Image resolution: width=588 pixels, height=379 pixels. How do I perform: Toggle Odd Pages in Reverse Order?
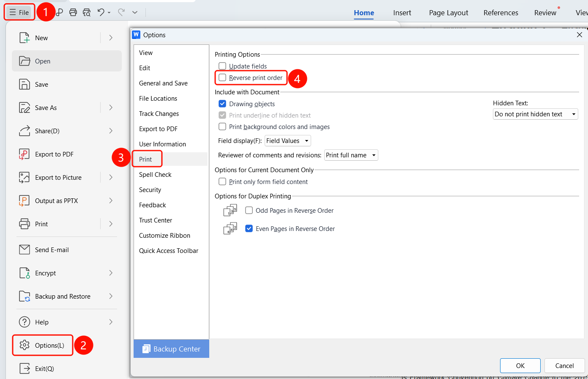point(249,210)
